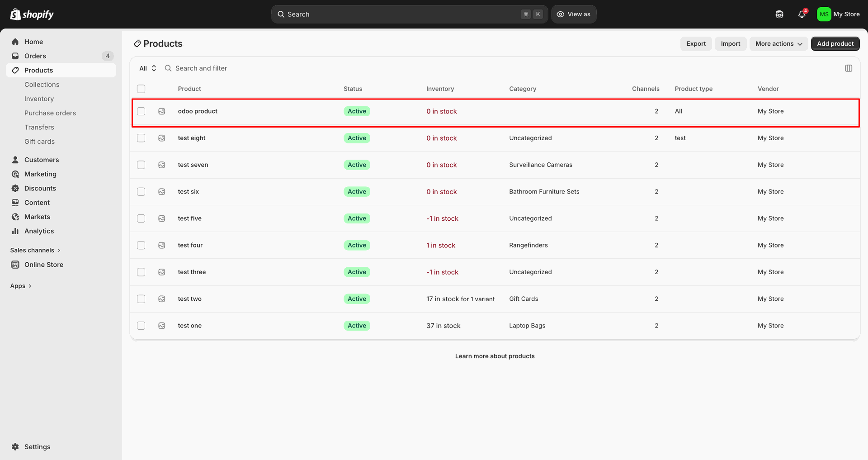Image resolution: width=868 pixels, height=460 pixels.
Task: Open Inventory in the sidebar
Action: [39, 99]
